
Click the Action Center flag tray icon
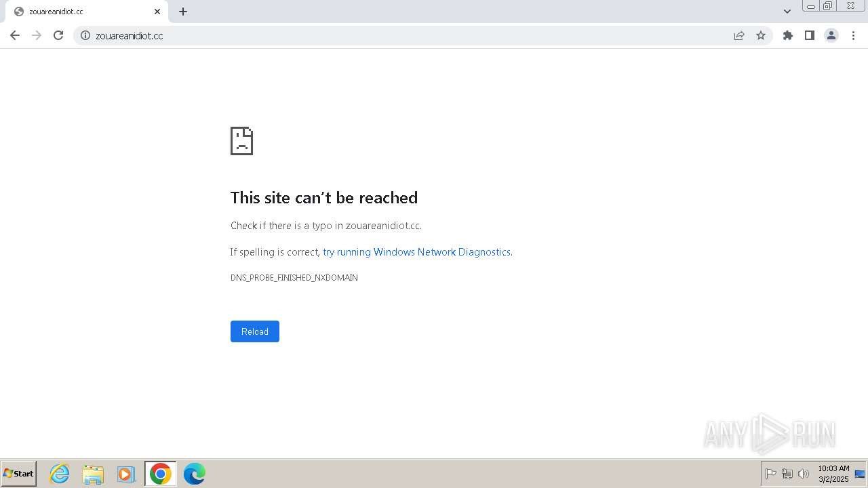tap(771, 474)
